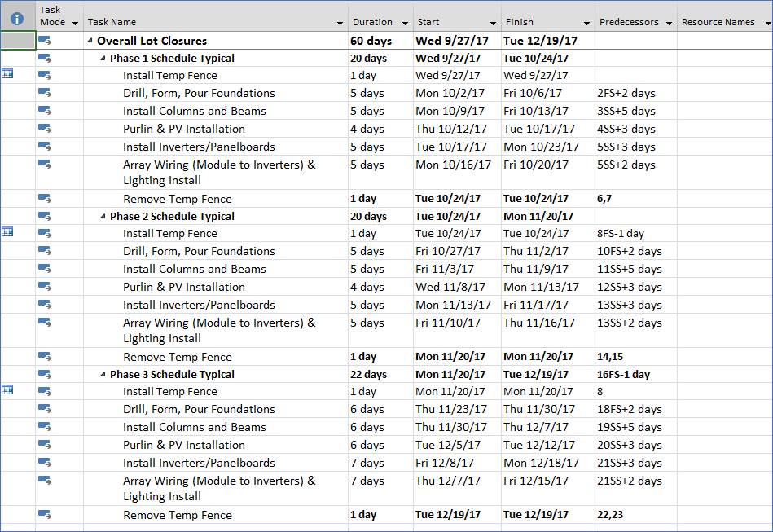Click the calendar constraint icon in Phase 3 Install Temp Fence row
Viewport: 773px width, 532px height.
[7, 390]
